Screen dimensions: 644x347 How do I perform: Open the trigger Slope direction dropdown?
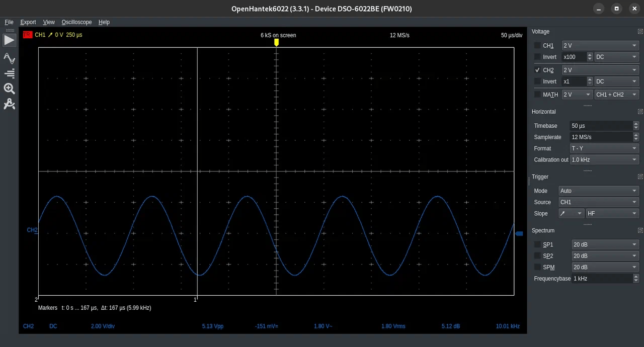(572, 214)
